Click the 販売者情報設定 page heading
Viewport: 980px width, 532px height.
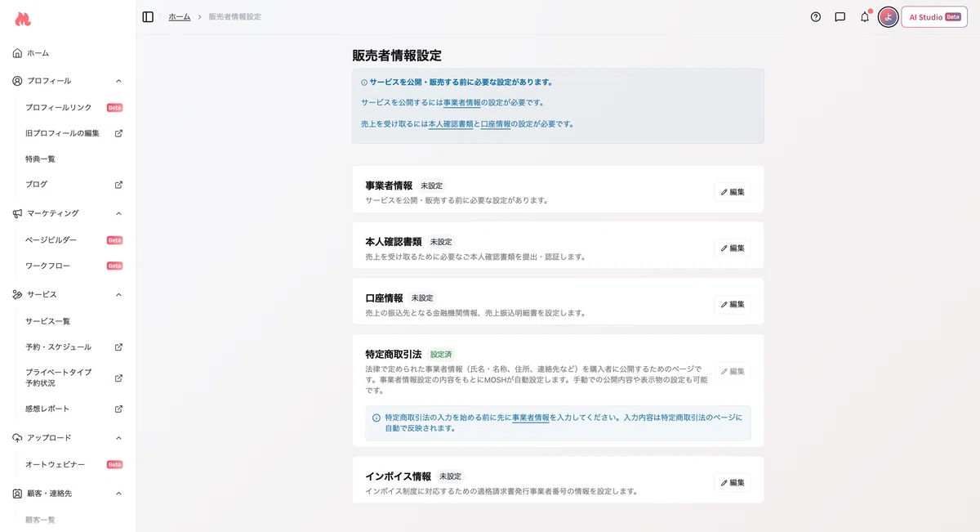coord(397,56)
